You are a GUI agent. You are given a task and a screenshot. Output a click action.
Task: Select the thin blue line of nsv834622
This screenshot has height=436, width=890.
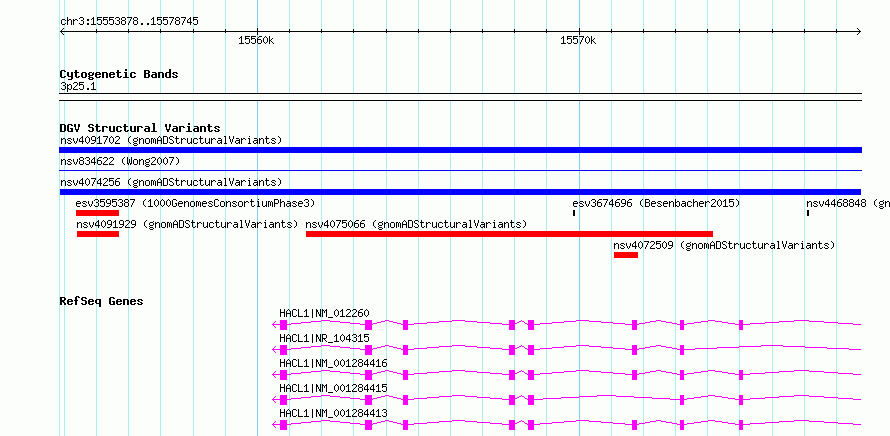[460, 170]
